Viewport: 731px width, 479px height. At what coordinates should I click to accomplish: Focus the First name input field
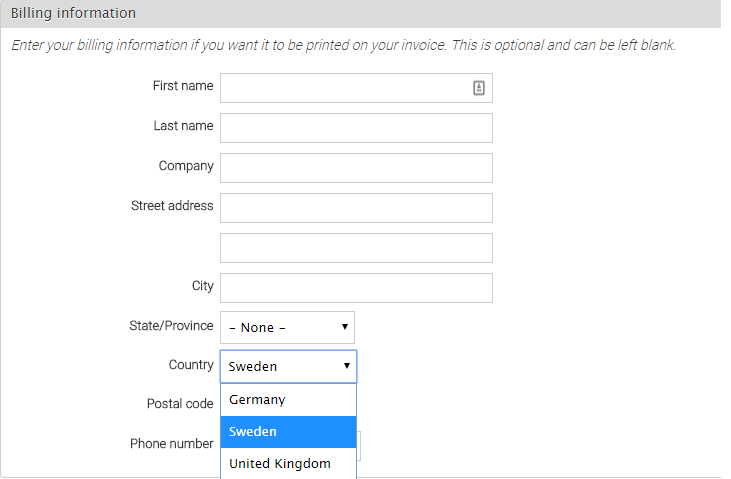(345, 88)
